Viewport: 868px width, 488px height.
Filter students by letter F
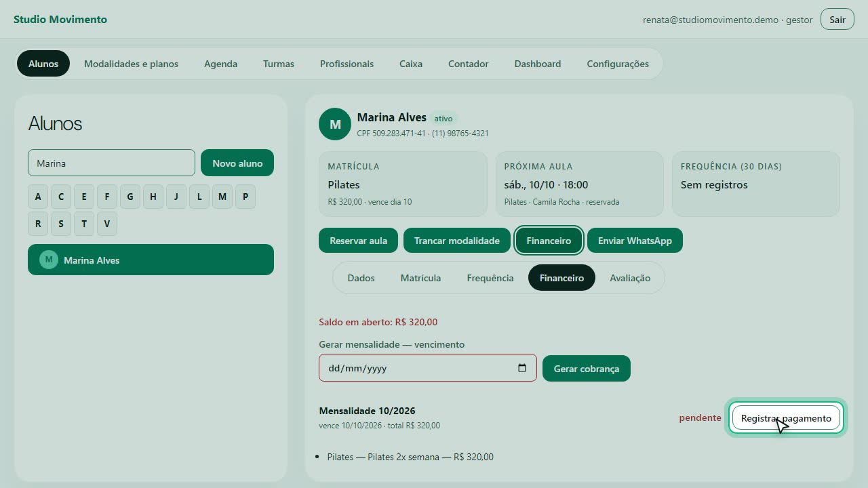(x=107, y=197)
